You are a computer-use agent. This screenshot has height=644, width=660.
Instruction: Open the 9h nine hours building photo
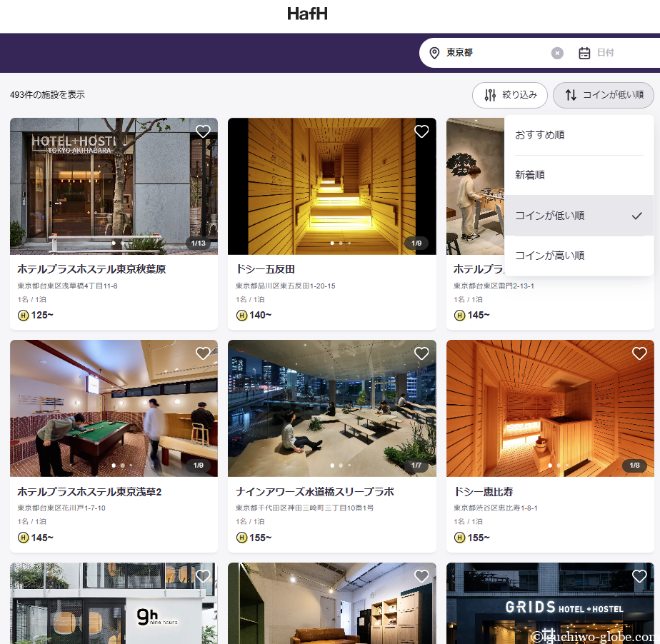click(114, 603)
